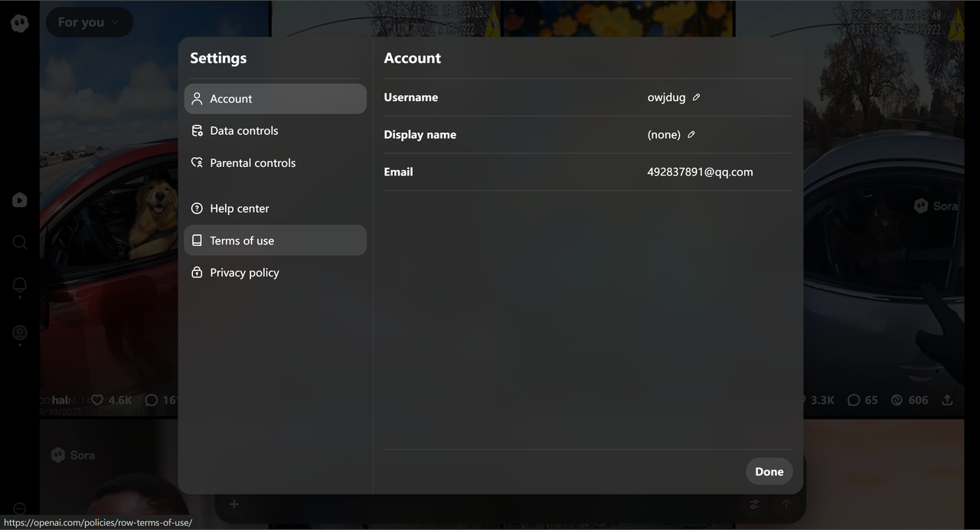This screenshot has height=530, width=980.
Task: Open the video feed from the sidebar
Action: [19, 200]
